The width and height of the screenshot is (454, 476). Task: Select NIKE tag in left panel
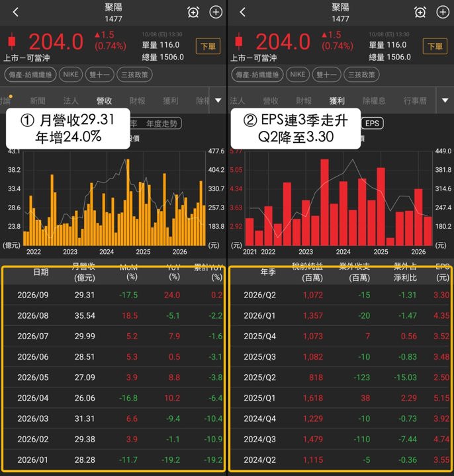[71, 75]
